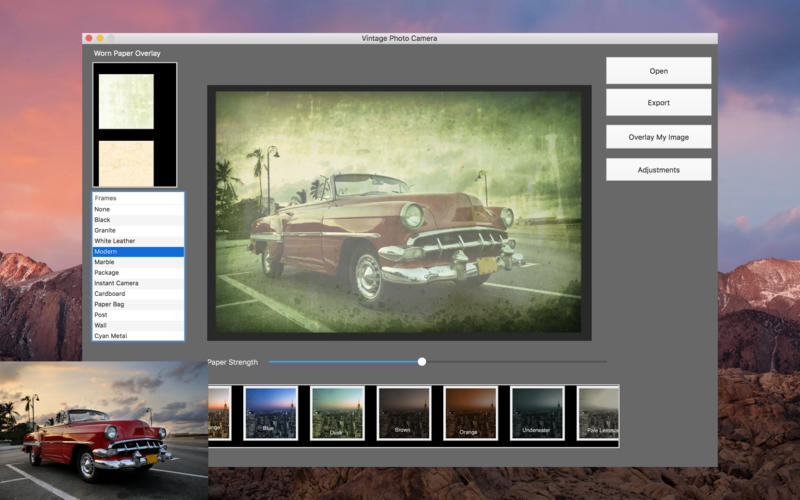Choose the Black frame option

pyautogui.click(x=138, y=220)
